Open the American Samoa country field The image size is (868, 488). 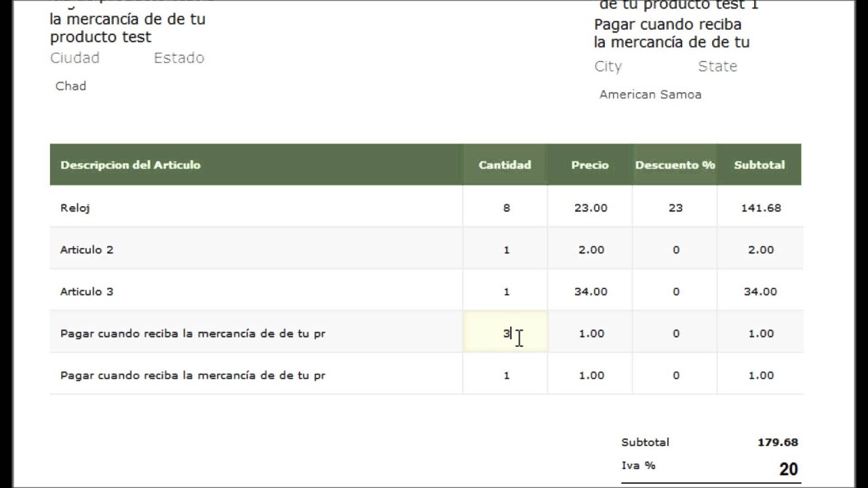(x=650, y=95)
